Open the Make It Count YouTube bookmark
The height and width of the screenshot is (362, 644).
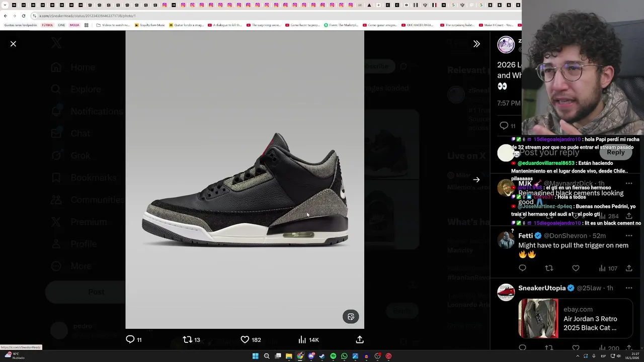click(496, 25)
